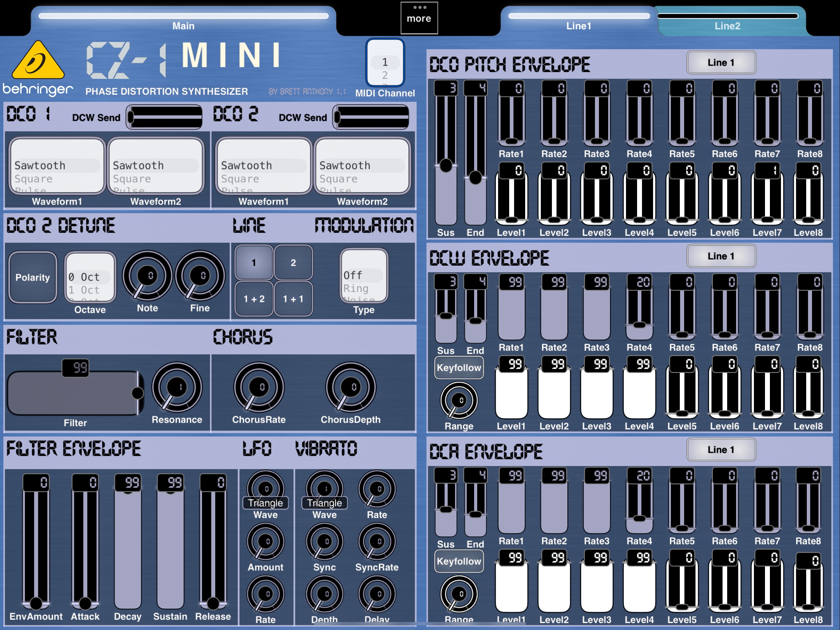Click the DCA Envelope Range knob

pos(459,594)
